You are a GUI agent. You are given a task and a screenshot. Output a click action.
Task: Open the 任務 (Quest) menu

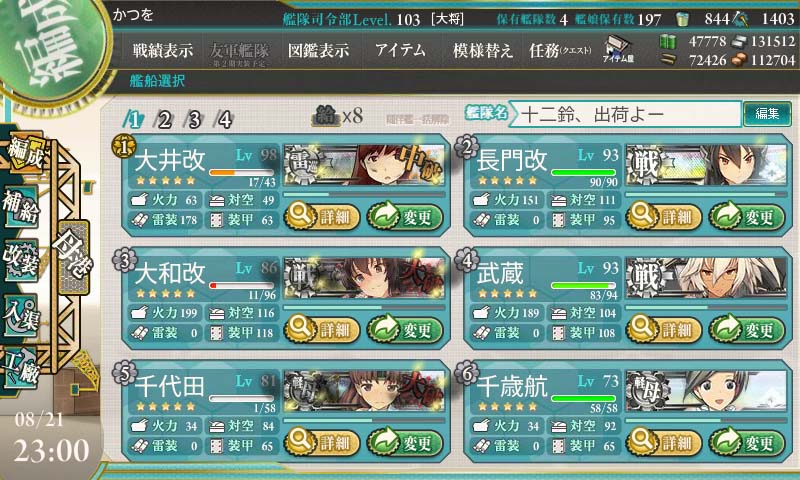click(x=560, y=50)
